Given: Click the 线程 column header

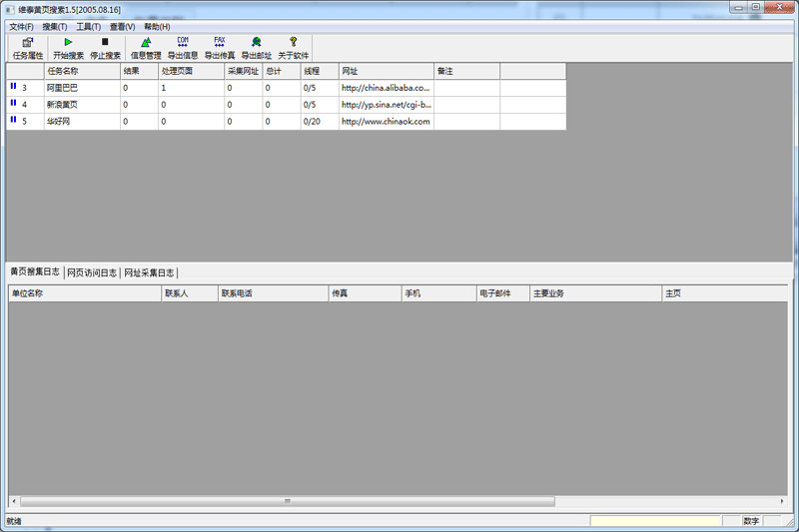Looking at the screenshot, I should point(320,71).
